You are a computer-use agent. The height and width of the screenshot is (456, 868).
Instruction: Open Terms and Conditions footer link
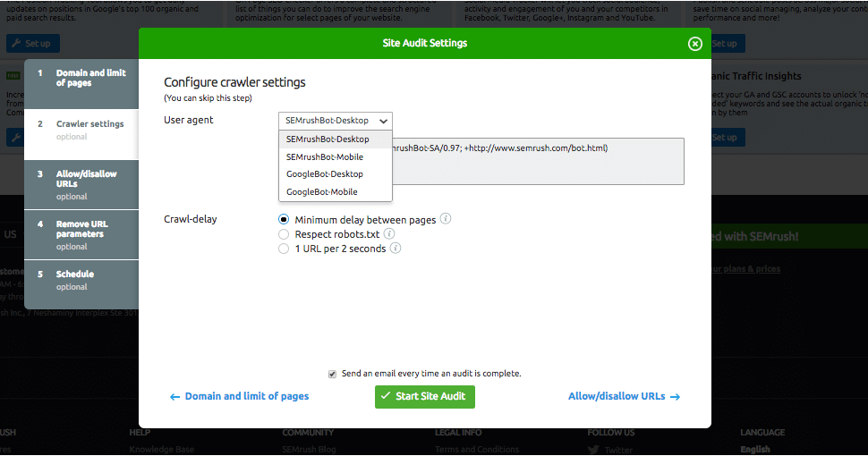coord(477,450)
